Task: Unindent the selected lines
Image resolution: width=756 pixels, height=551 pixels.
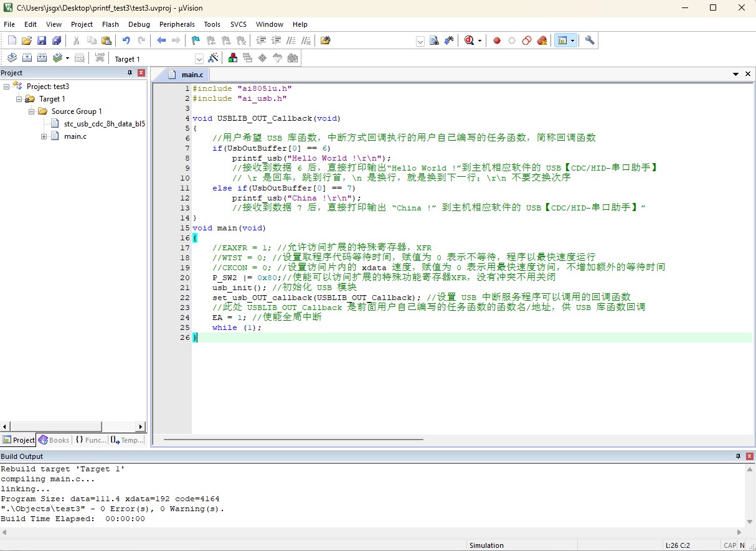Action: click(x=276, y=40)
